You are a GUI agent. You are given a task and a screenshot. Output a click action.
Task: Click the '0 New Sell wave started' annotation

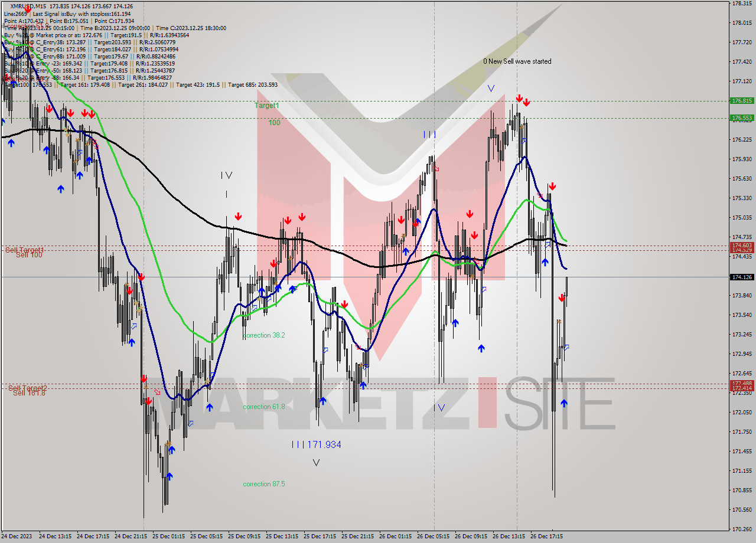(x=517, y=61)
